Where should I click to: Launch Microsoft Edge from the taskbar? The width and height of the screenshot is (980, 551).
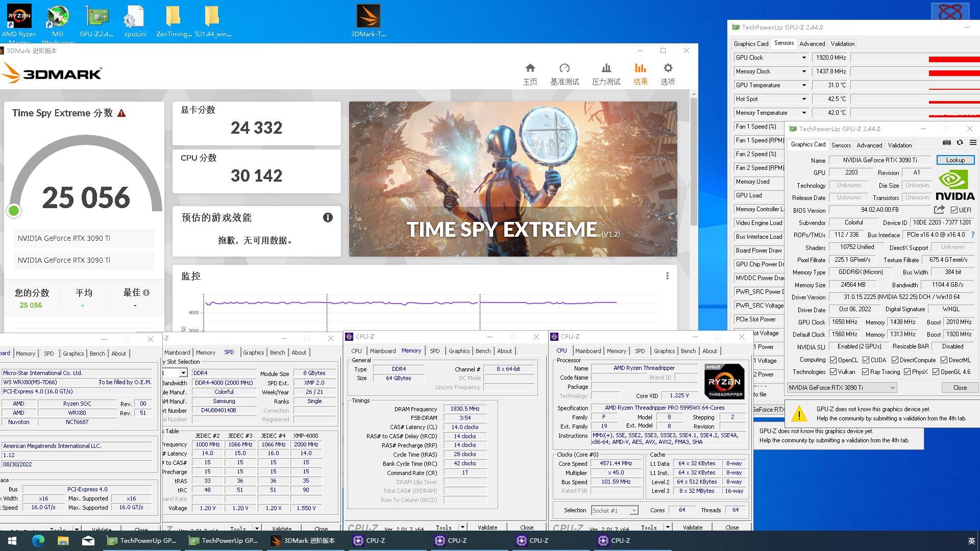(38, 541)
